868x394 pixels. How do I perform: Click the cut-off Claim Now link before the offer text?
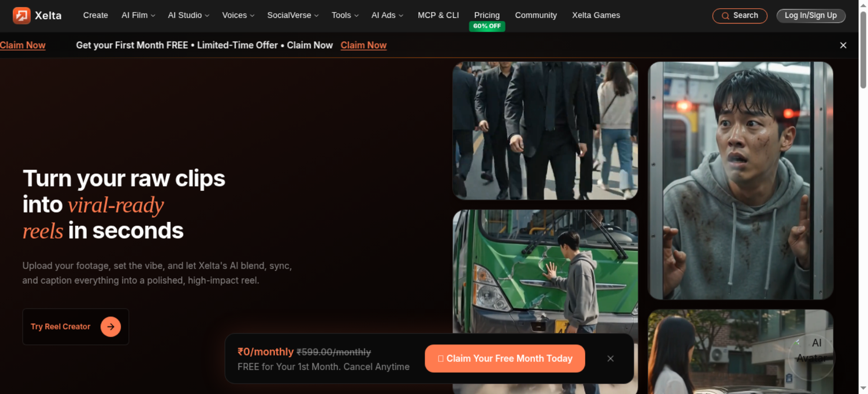tap(23, 45)
